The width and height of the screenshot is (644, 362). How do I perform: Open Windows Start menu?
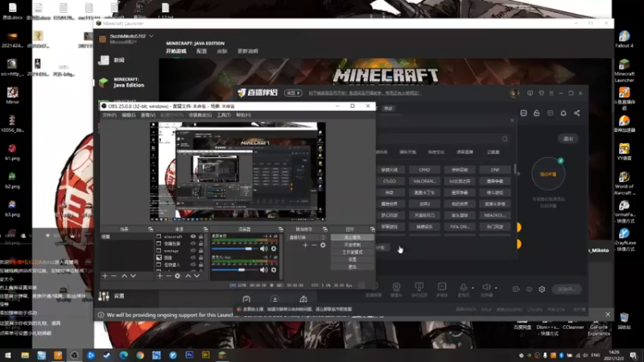tap(8, 355)
